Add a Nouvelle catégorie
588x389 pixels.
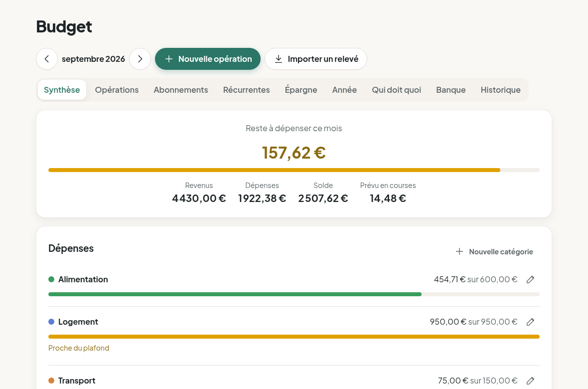pyautogui.click(x=494, y=251)
